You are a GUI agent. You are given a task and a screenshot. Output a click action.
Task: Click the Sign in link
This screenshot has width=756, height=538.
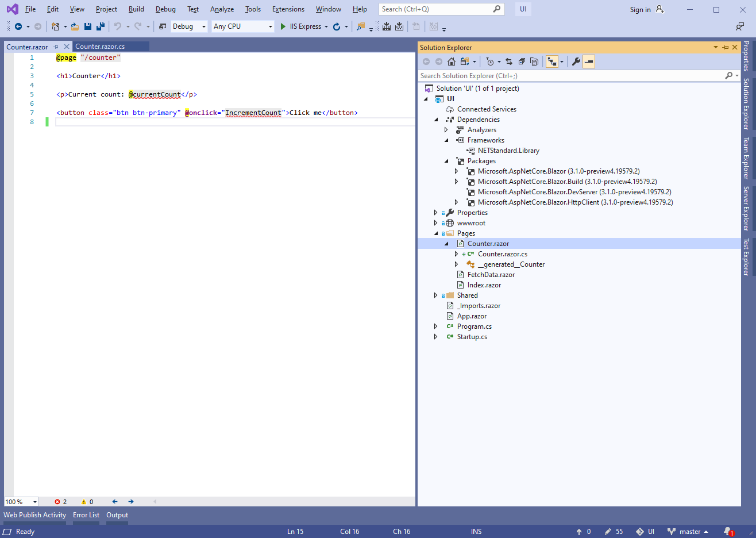(x=639, y=9)
